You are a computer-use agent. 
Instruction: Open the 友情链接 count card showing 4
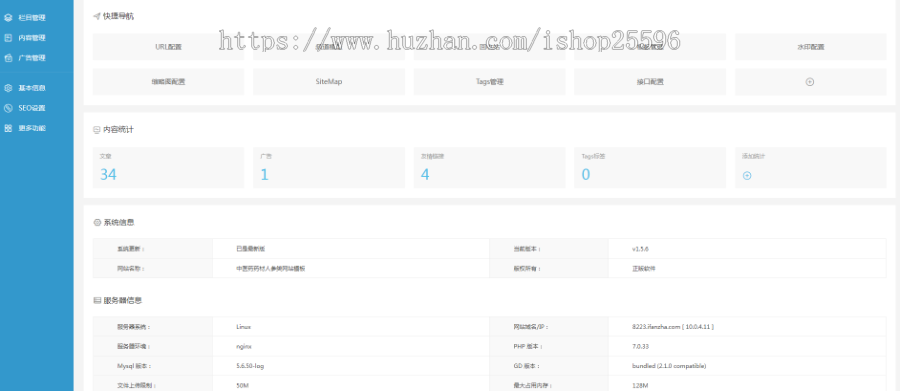point(490,168)
